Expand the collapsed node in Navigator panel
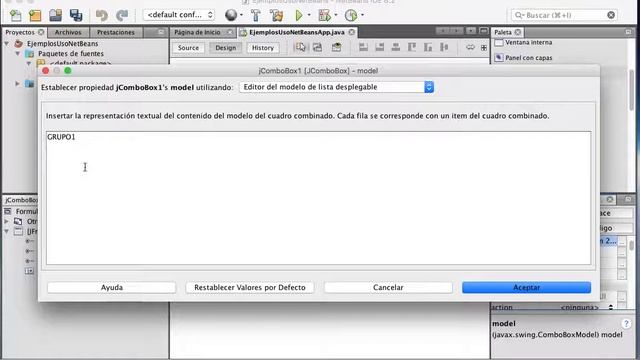Viewport: 640px width, 360px height. tap(6, 221)
